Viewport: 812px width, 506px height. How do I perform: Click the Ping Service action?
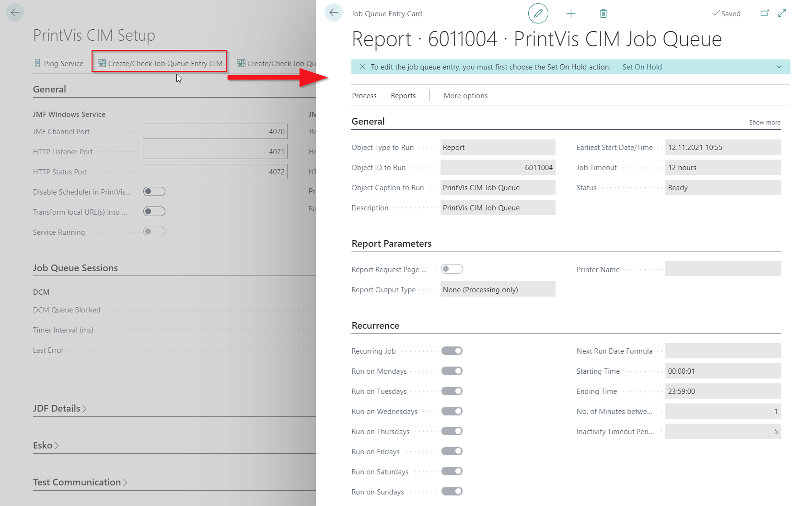59,63
